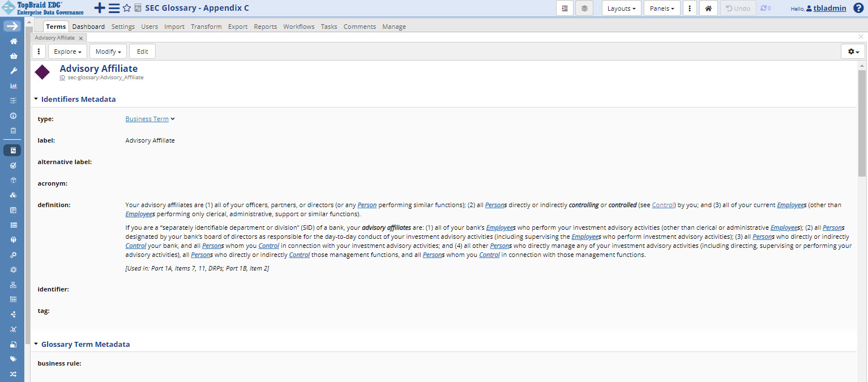Switch to the Dashboard tab
The width and height of the screenshot is (868, 382).
pyautogui.click(x=88, y=27)
